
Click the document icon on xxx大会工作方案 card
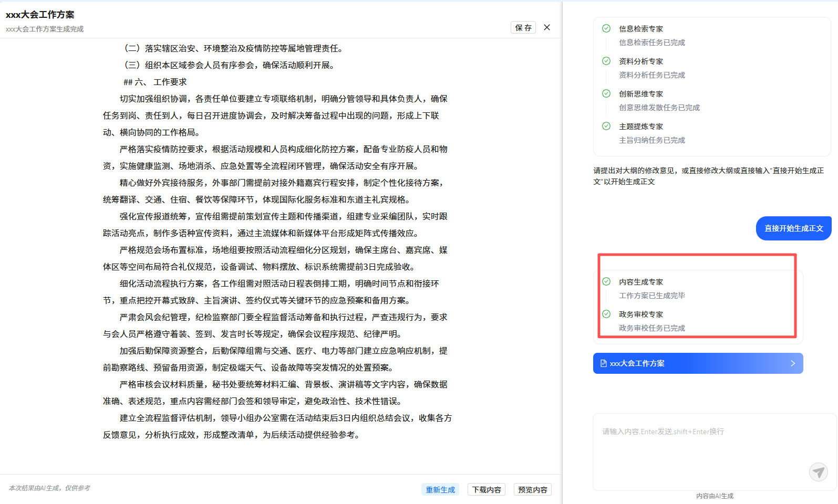coord(604,363)
